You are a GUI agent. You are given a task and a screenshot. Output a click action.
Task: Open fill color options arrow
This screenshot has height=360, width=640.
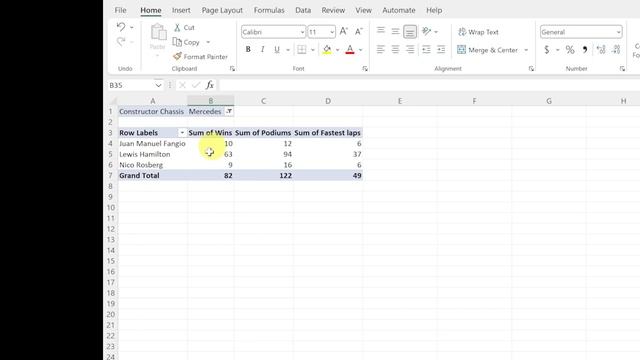[337, 50]
